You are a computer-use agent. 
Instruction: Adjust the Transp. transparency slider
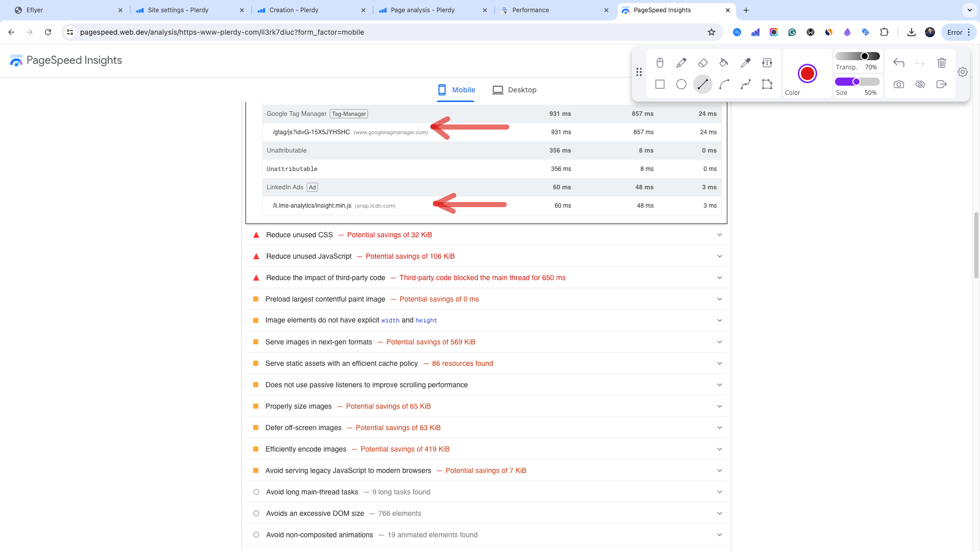(857, 56)
